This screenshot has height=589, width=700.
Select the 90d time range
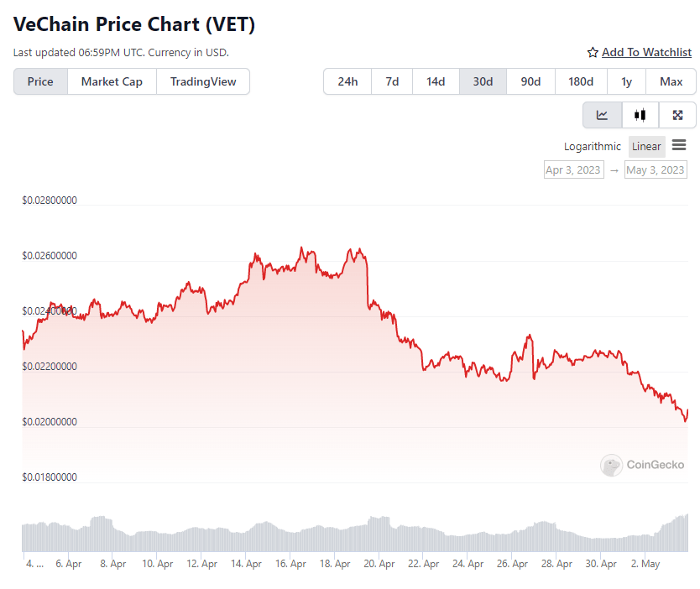tap(530, 81)
